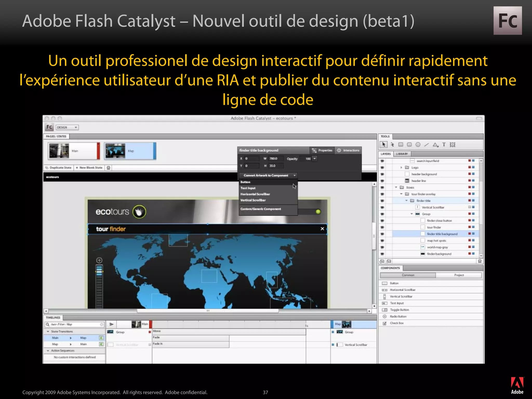The image size is (532, 399).
Task: Click the zoom-in plus icon on map
Action: tap(99, 260)
